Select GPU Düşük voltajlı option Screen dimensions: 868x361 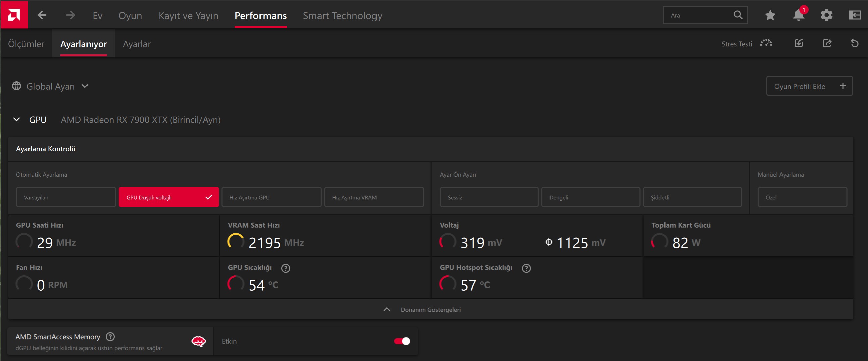(x=169, y=197)
